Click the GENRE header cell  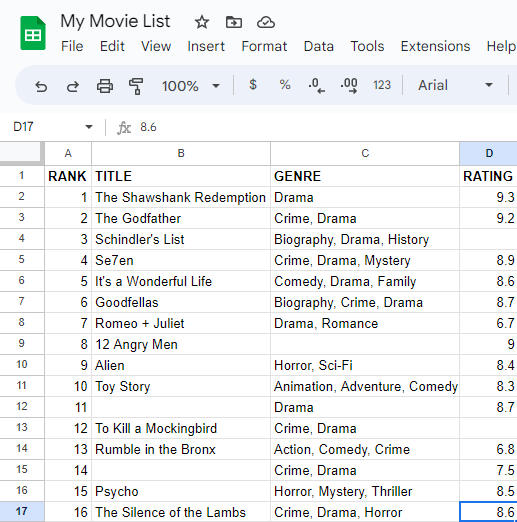(365, 176)
